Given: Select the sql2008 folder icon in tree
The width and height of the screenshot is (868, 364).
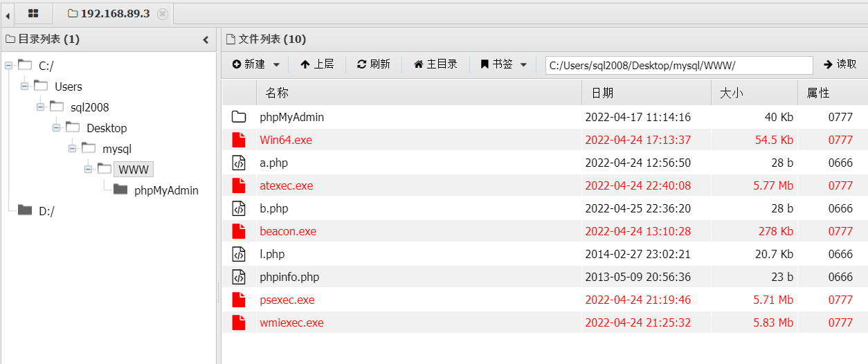Looking at the screenshot, I should tap(57, 107).
